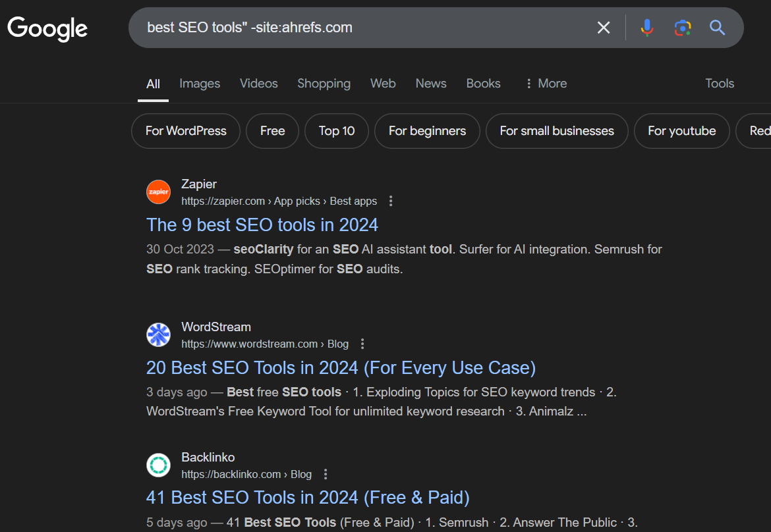This screenshot has width=771, height=532.
Task: Open WordStream result three-dot options
Action: (x=362, y=344)
